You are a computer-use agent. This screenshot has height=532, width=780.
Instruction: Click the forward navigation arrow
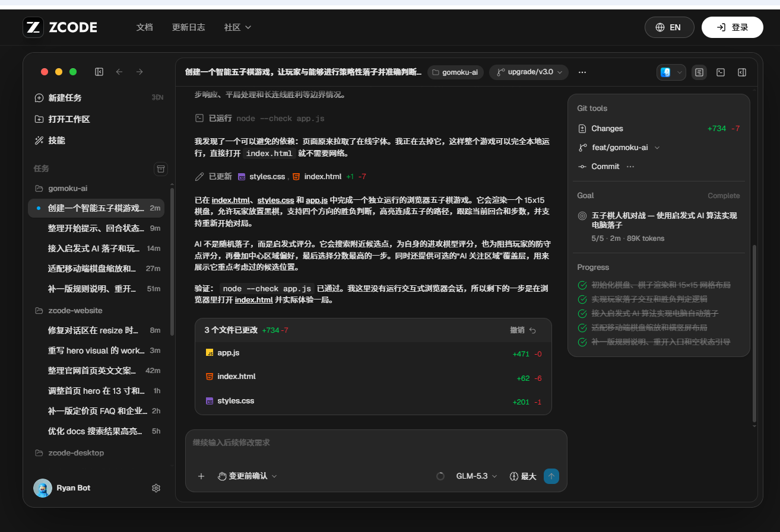pos(139,72)
